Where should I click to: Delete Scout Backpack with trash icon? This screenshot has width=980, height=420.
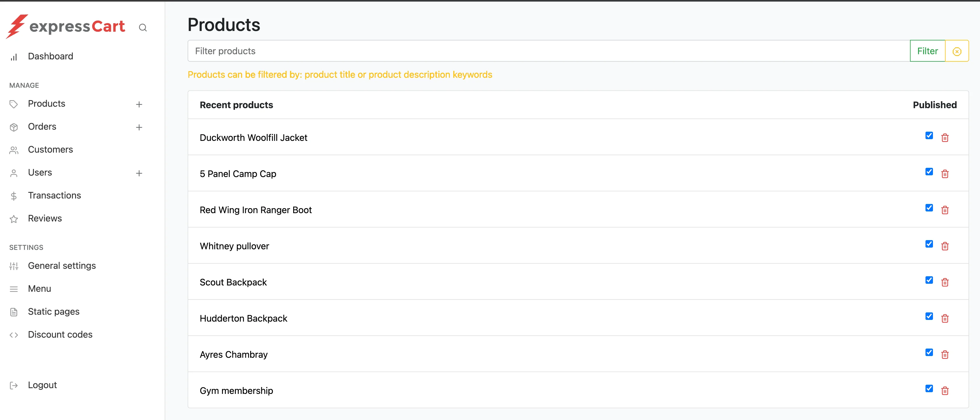(x=945, y=282)
